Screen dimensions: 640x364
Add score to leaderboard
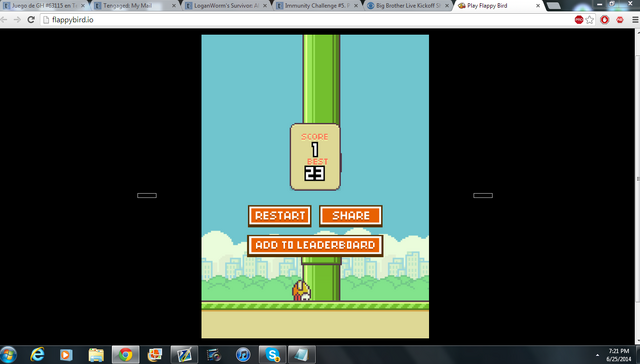[x=315, y=245]
